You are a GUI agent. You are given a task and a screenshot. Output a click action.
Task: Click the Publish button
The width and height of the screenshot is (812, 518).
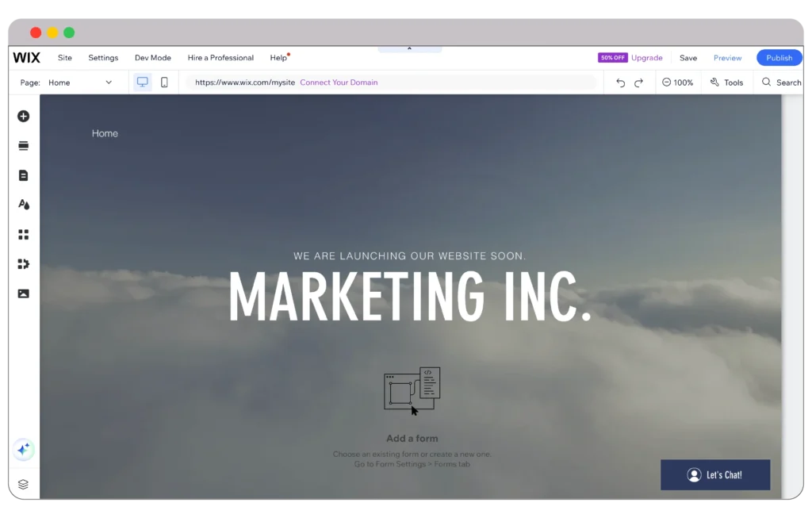779,57
